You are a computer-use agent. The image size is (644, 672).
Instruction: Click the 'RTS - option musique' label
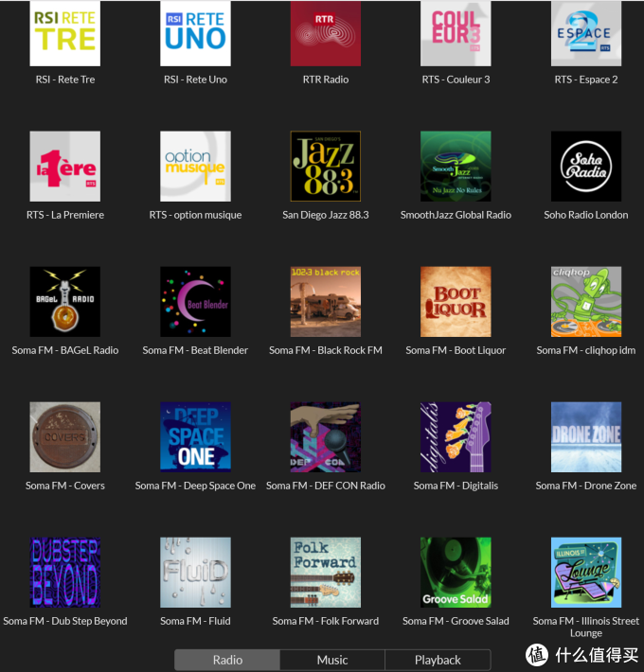195,215
